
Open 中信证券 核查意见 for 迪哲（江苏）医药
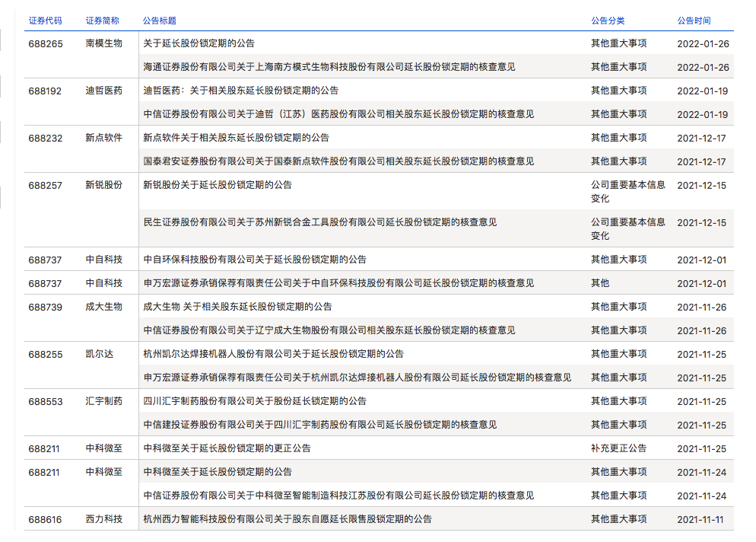tap(338, 114)
